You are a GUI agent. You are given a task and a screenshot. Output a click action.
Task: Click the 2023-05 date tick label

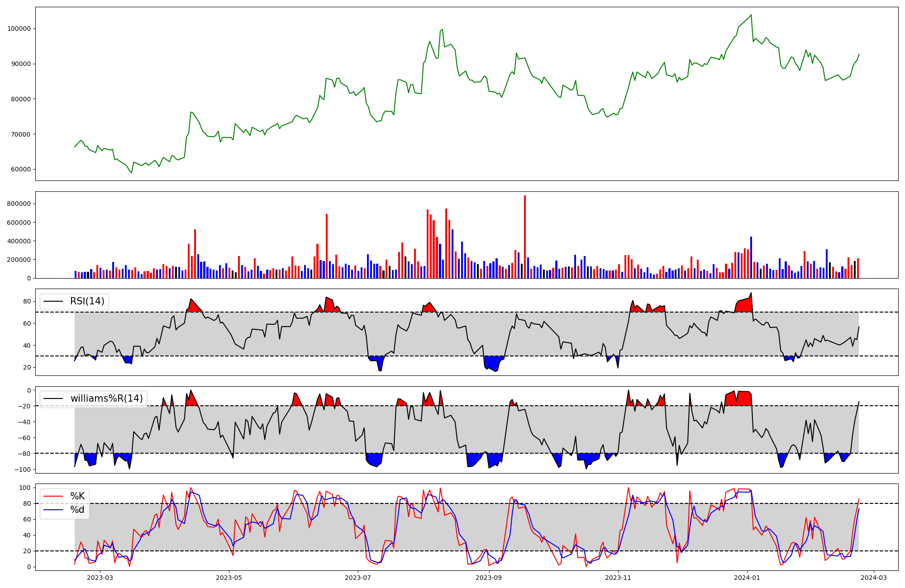229,578
